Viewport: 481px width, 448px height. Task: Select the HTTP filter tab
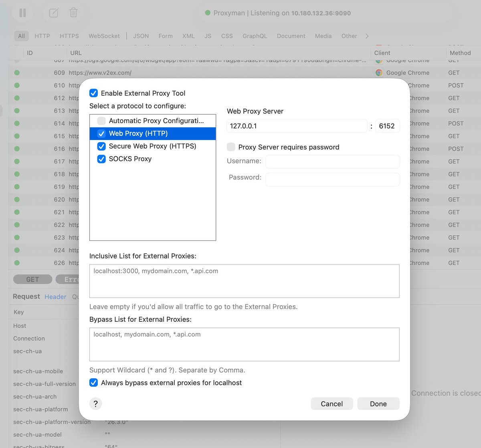[42, 36]
